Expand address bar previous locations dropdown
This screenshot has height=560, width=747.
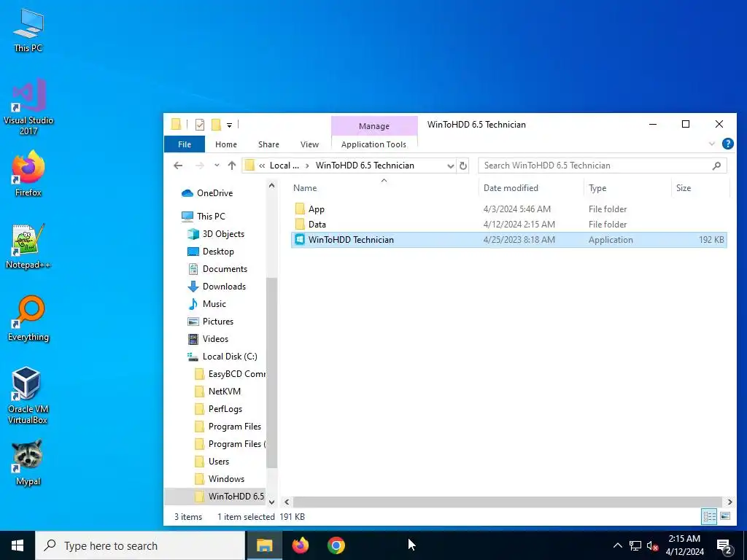pos(450,166)
